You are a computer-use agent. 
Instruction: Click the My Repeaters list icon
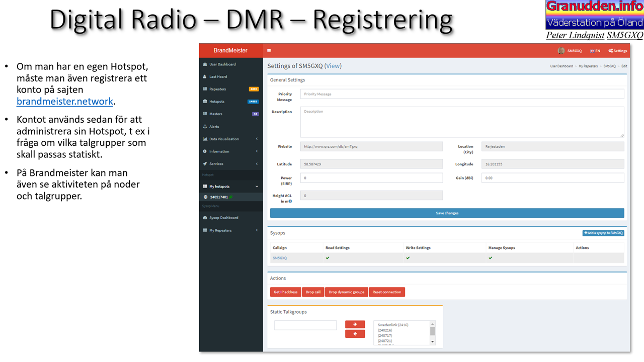tap(205, 230)
